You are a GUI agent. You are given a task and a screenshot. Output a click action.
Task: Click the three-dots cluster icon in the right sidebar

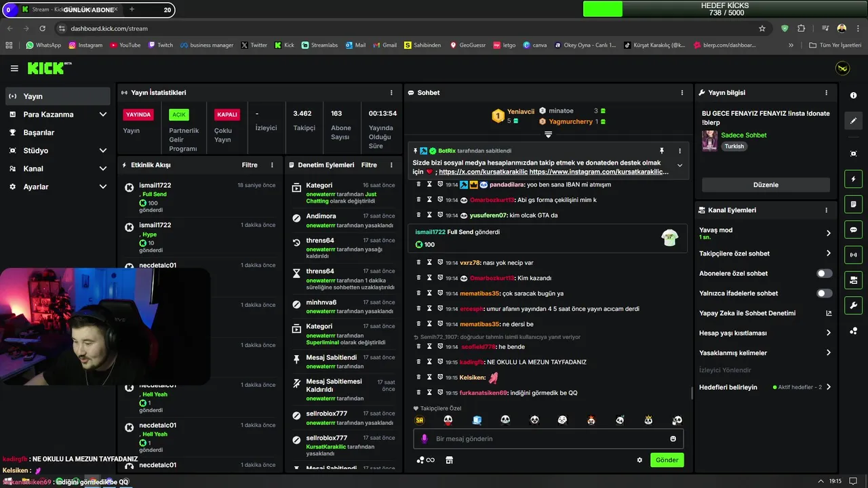click(x=853, y=331)
